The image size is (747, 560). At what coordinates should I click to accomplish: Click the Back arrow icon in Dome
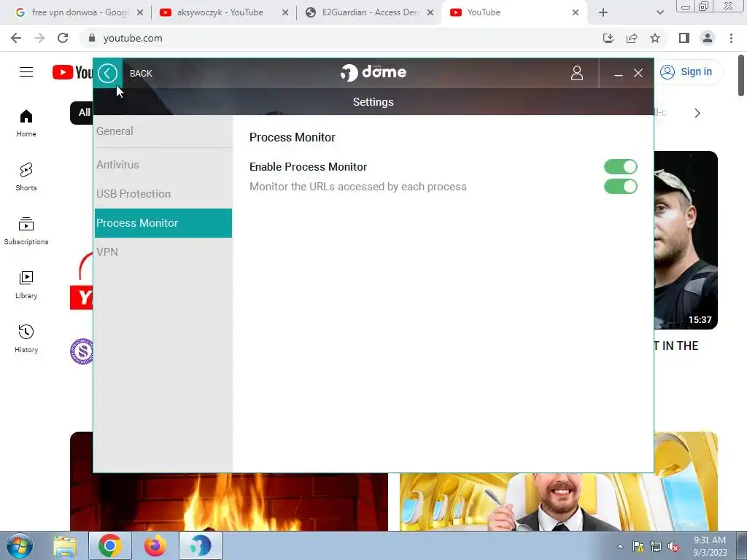tap(108, 74)
